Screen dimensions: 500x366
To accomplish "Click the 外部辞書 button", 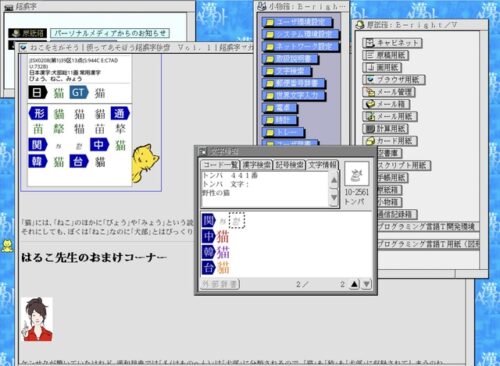I will pyautogui.click(x=220, y=284).
